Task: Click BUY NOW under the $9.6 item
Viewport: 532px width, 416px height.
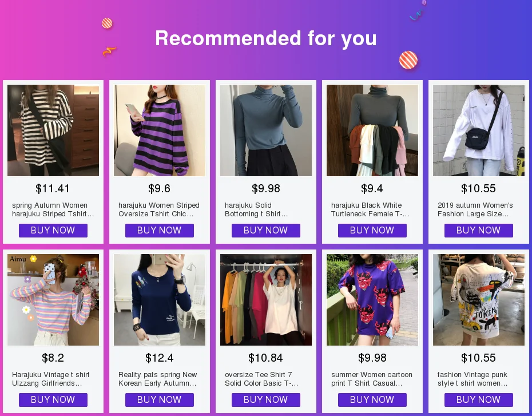Action: click(160, 231)
